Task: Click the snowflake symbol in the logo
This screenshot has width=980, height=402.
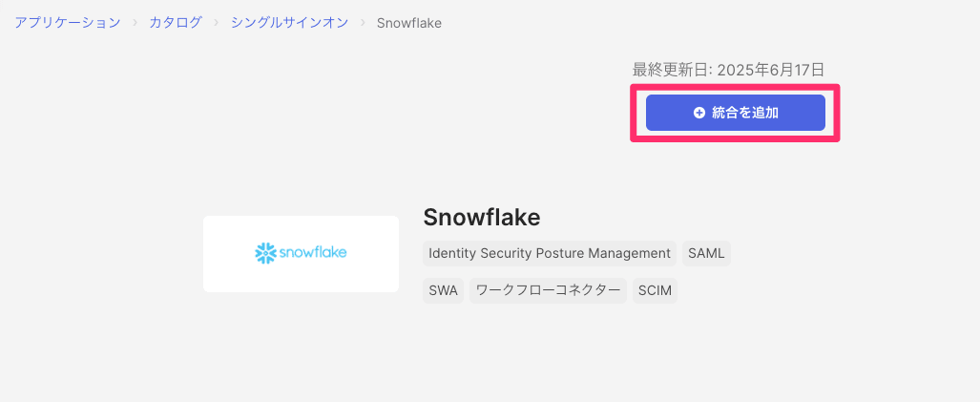Action: click(x=265, y=253)
